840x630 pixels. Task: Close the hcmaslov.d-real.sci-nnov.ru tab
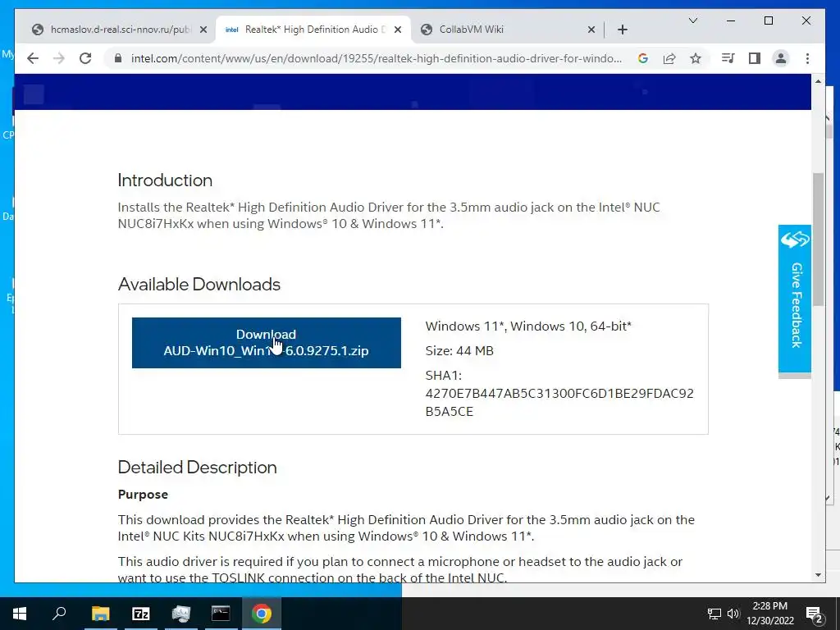(x=203, y=30)
